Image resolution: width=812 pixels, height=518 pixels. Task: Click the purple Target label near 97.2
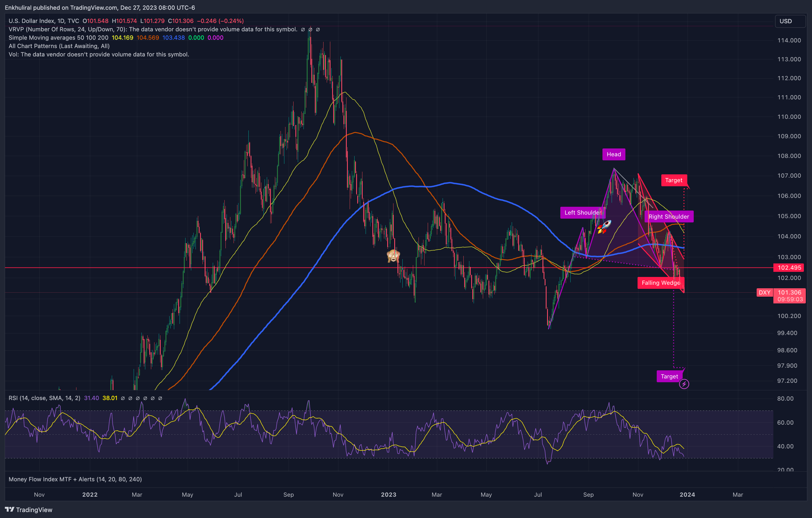[x=669, y=377]
